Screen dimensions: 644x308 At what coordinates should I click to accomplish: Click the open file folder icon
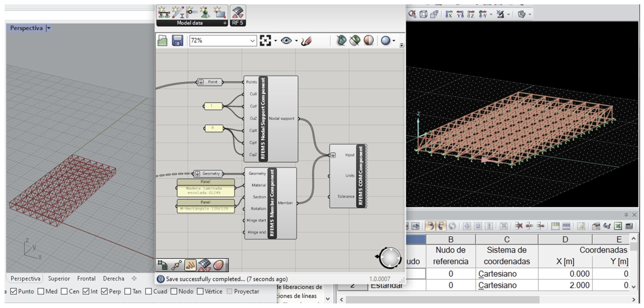(162, 40)
